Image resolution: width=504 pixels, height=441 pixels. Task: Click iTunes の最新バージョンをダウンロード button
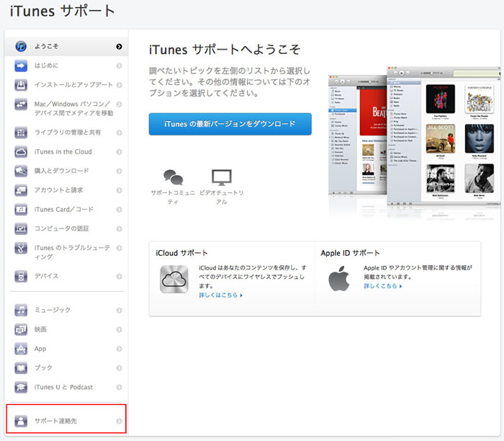pyautogui.click(x=230, y=124)
